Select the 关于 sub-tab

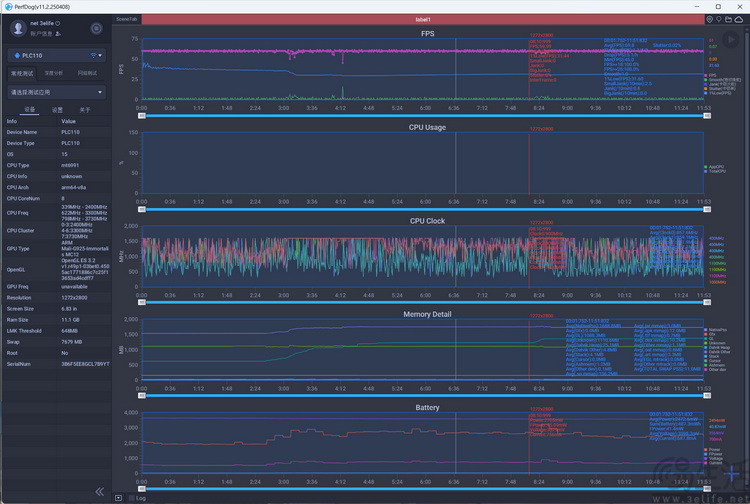pyautogui.click(x=85, y=110)
